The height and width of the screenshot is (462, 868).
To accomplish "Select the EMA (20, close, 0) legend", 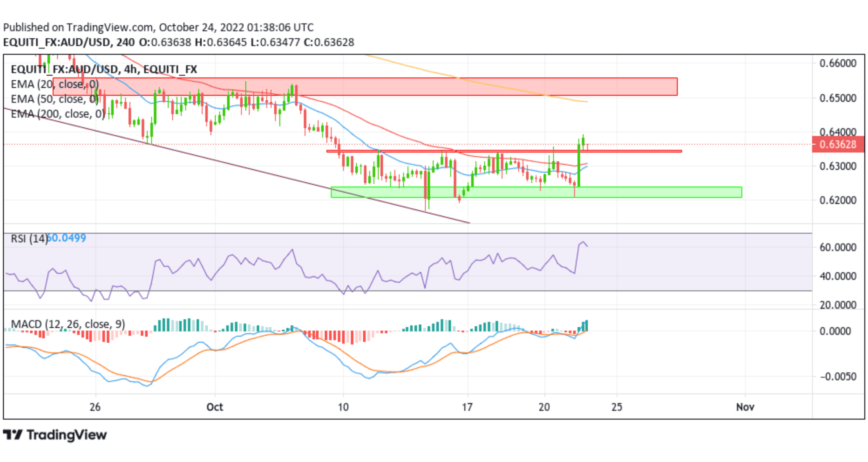I will pyautogui.click(x=55, y=84).
